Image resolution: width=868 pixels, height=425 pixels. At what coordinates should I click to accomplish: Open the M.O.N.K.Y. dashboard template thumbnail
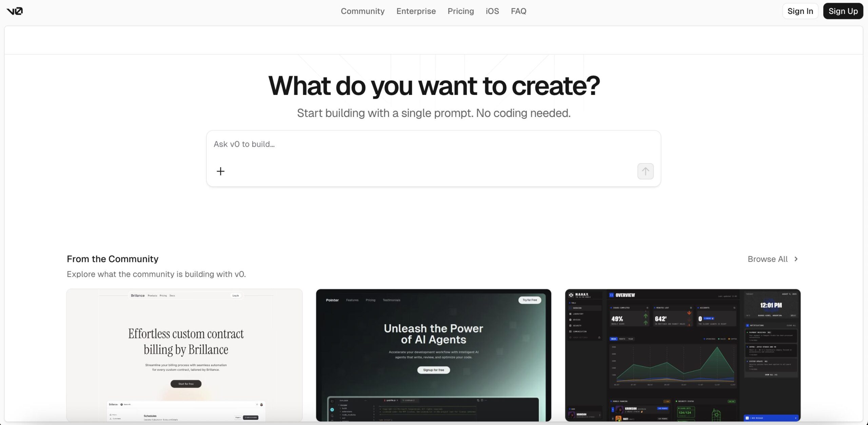pos(683,355)
